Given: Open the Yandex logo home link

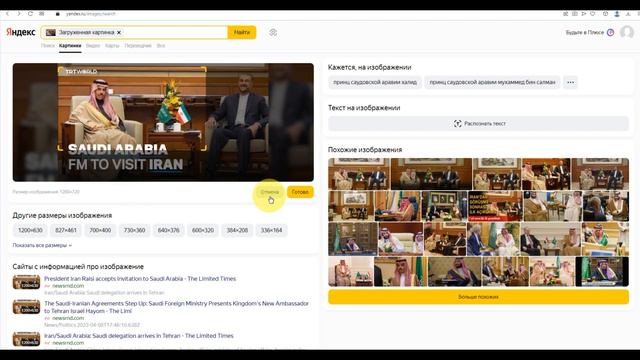Looking at the screenshot, I should click(x=21, y=32).
